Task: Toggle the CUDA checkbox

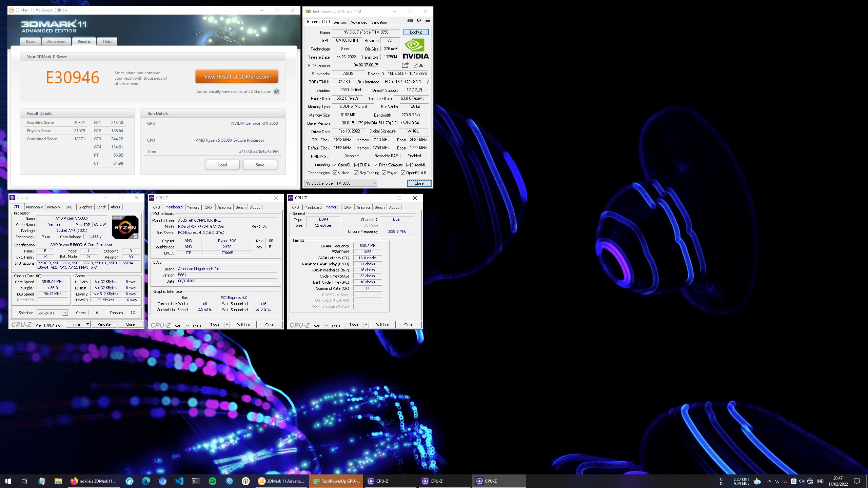Action: (356, 165)
